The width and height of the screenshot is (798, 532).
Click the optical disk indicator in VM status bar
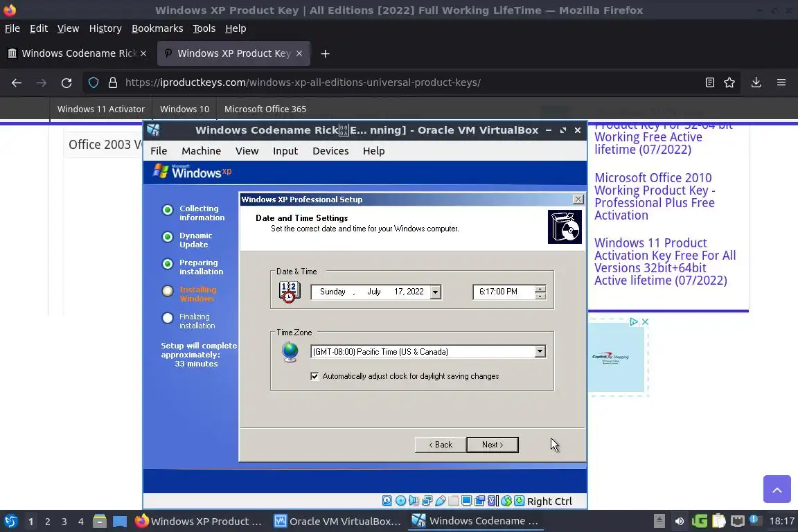400,501
